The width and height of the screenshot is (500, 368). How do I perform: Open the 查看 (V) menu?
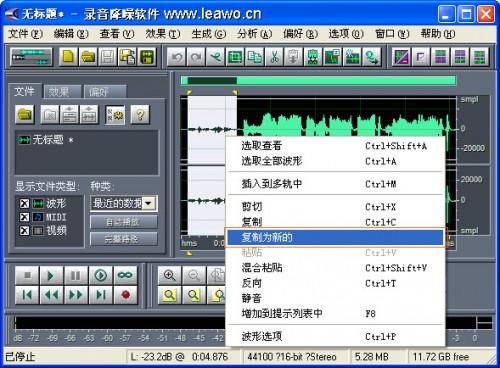click(117, 34)
